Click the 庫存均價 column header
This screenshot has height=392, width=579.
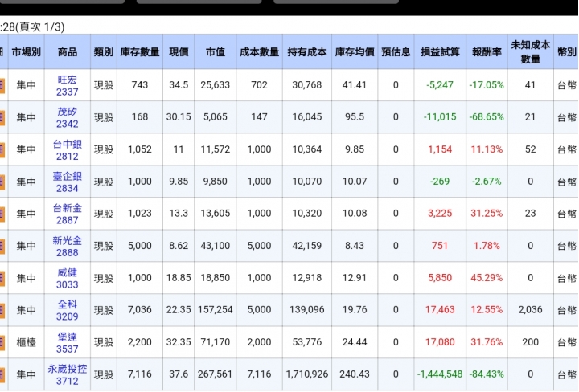tap(355, 52)
